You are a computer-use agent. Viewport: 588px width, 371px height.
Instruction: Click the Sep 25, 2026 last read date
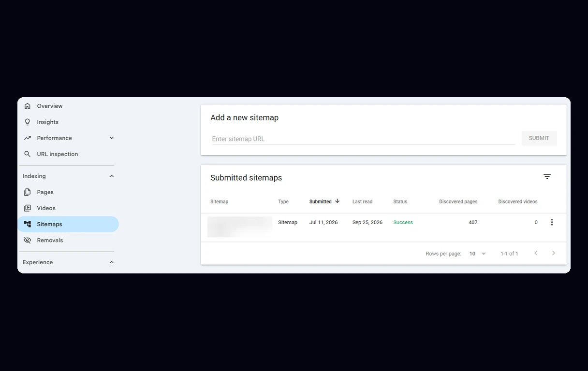coord(367,222)
